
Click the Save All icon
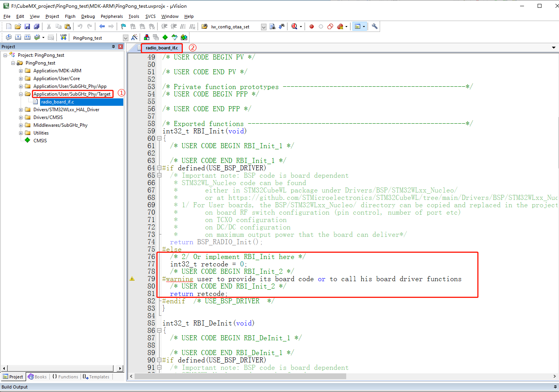click(37, 26)
